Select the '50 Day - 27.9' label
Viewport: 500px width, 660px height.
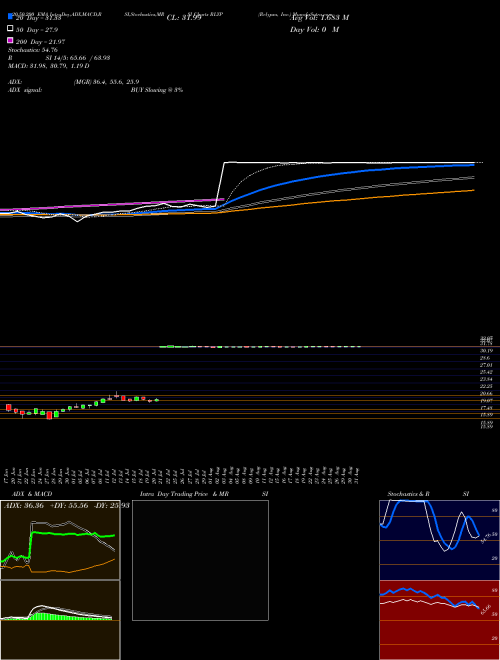coord(37,30)
